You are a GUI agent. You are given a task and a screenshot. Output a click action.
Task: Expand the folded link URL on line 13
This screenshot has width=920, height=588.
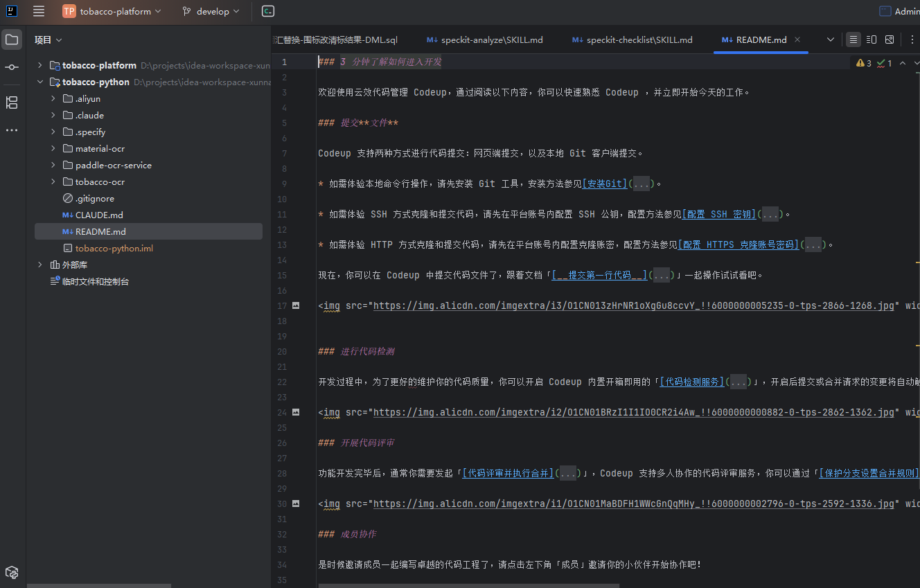(x=813, y=244)
